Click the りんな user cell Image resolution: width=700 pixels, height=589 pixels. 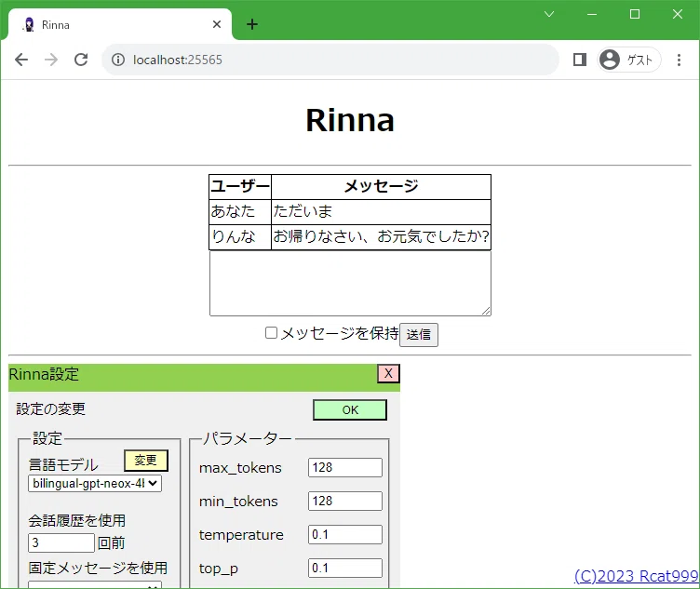tap(240, 236)
